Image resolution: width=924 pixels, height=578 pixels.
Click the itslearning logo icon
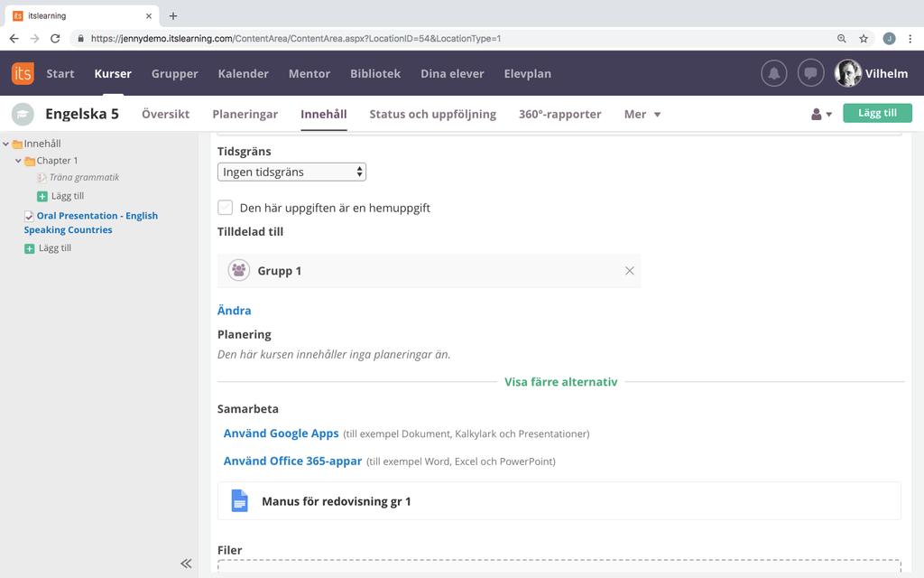[23, 74]
